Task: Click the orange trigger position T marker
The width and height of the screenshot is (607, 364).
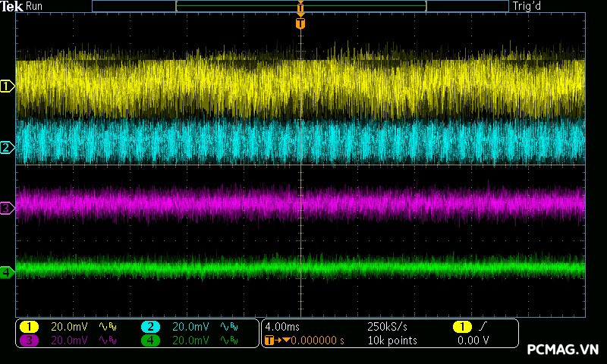Action: click(x=300, y=24)
